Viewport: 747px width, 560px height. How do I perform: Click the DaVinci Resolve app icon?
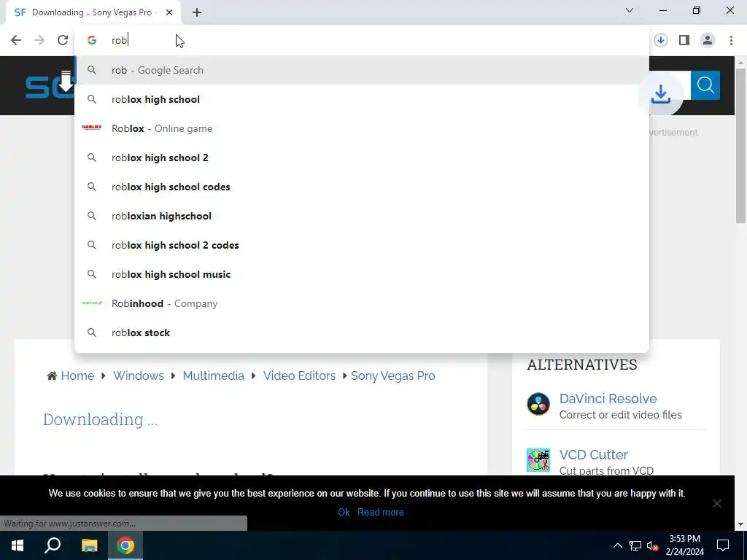(538, 404)
